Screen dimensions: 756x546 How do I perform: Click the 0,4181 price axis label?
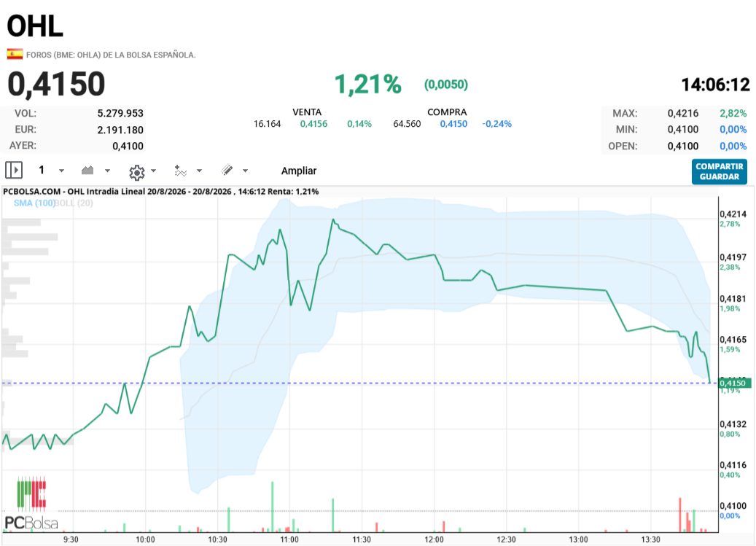(733, 299)
